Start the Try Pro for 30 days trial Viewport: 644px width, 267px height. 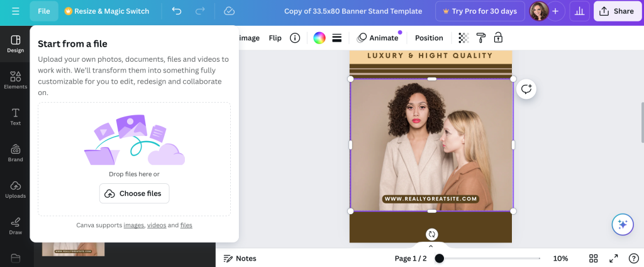480,11
